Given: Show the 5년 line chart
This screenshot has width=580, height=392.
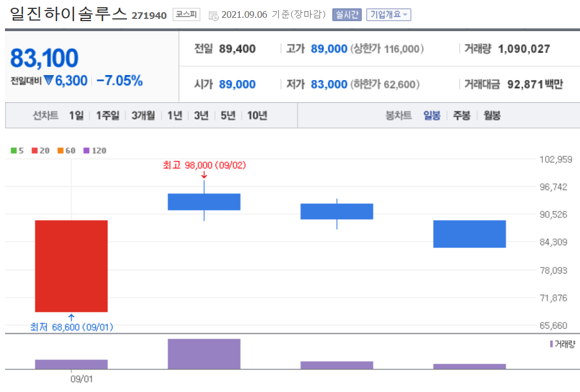Looking at the screenshot, I should coord(228,116).
